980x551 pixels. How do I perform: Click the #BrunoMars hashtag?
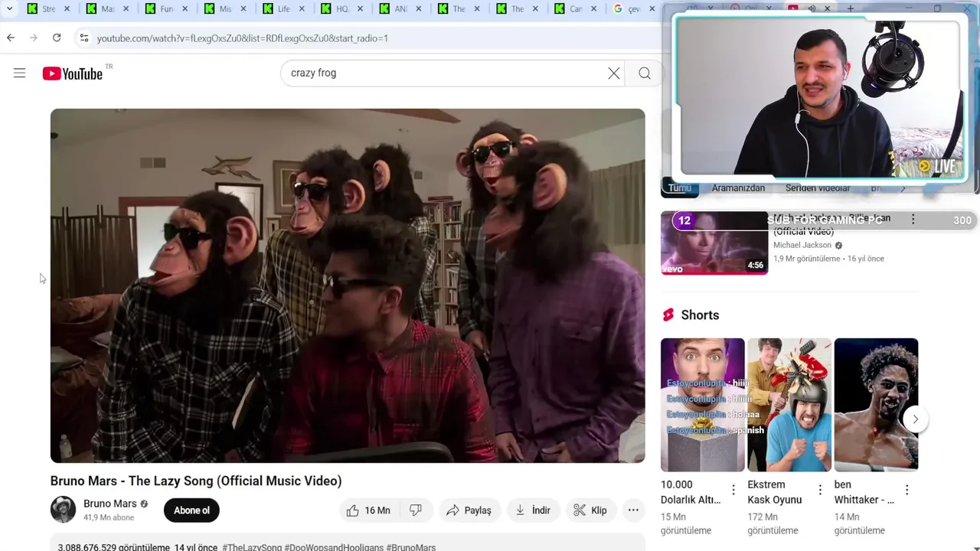coord(411,547)
